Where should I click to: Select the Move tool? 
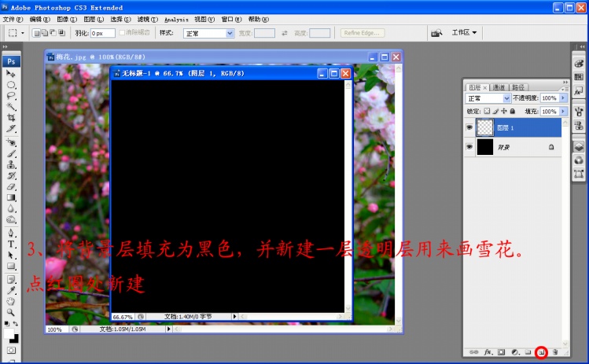[x=11, y=74]
